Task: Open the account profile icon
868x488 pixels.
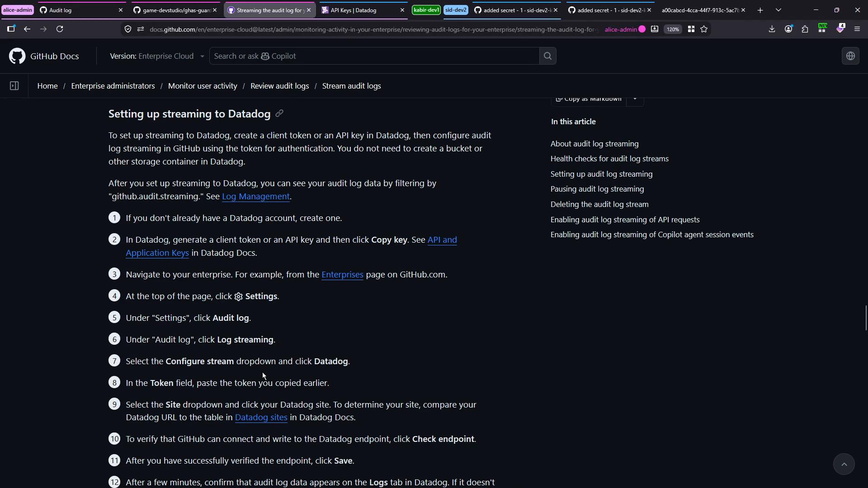Action: coord(788,29)
